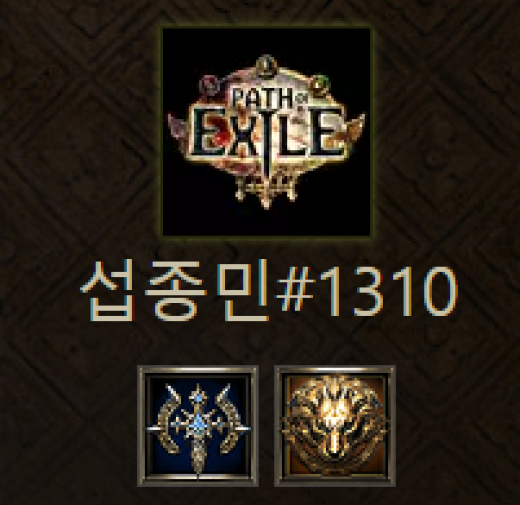This screenshot has height=505, width=520.
Task: Click the sword blade in logo's letter I
Action: (x=266, y=140)
